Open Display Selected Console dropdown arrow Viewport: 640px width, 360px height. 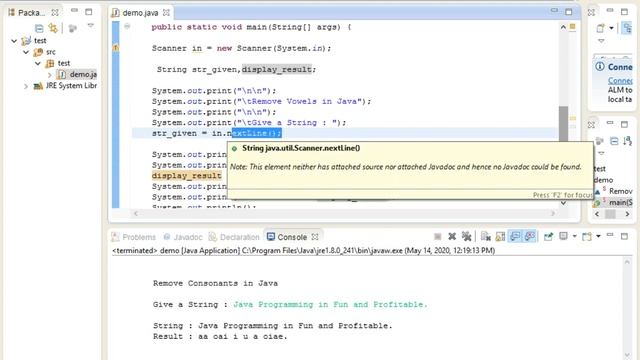(574, 236)
